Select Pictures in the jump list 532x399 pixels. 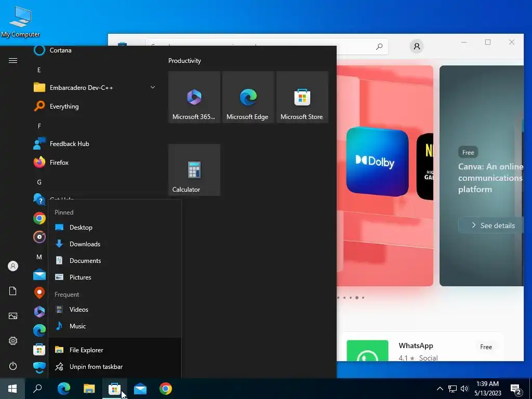[115, 277]
